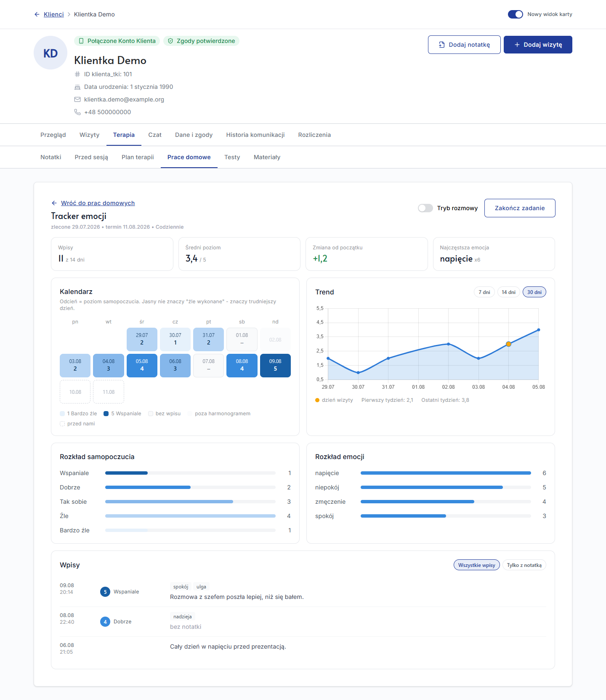The image size is (606, 700).
Task: Go to the Rozliczenia tab
Action: [x=314, y=135]
